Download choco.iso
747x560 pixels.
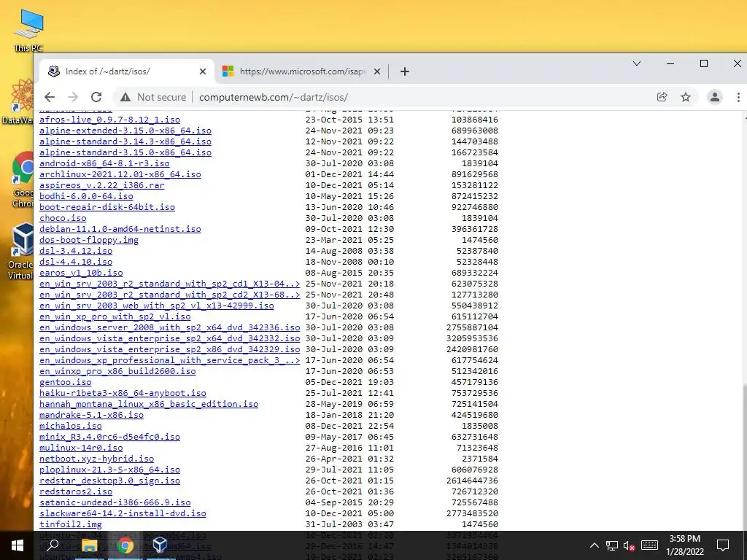[63, 218]
